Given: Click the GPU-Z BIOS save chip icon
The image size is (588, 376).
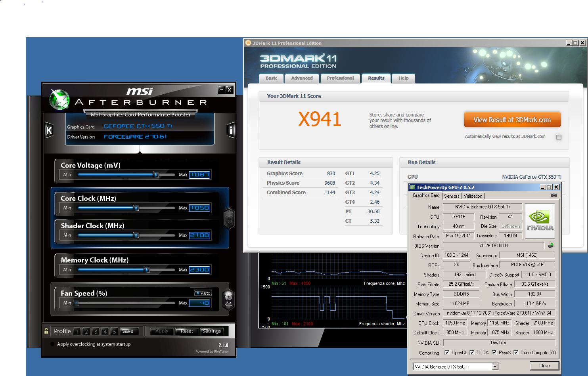Looking at the screenshot, I should [551, 246].
